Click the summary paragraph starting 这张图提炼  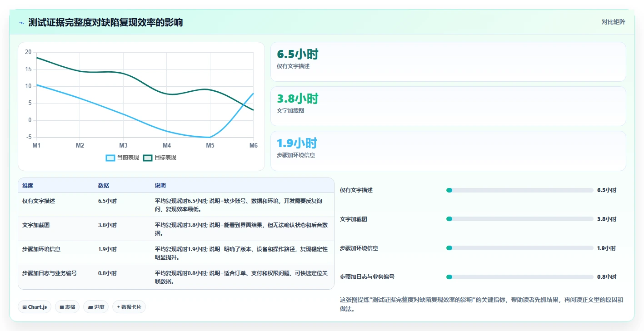pos(482,304)
